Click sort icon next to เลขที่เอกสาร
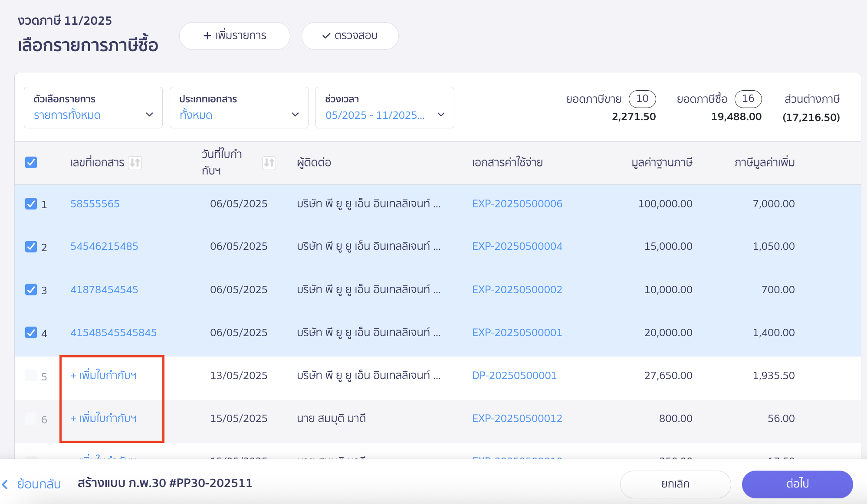Image resolution: width=867 pixels, height=504 pixels. pos(135,163)
